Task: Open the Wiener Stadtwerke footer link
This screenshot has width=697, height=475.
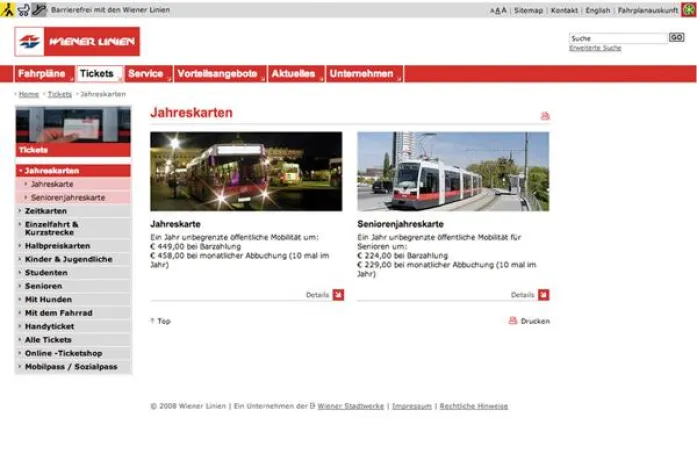Action: 350,406
